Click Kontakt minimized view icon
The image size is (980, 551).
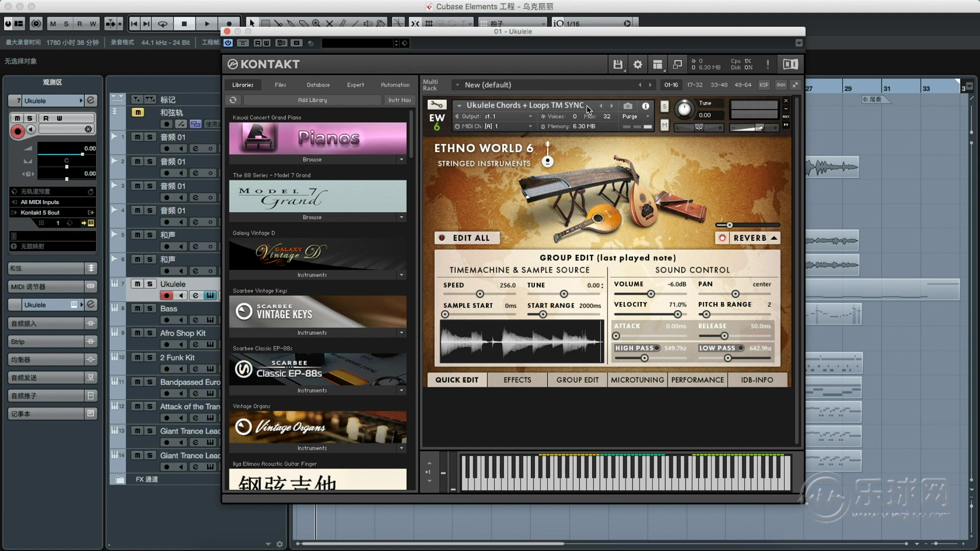click(677, 64)
